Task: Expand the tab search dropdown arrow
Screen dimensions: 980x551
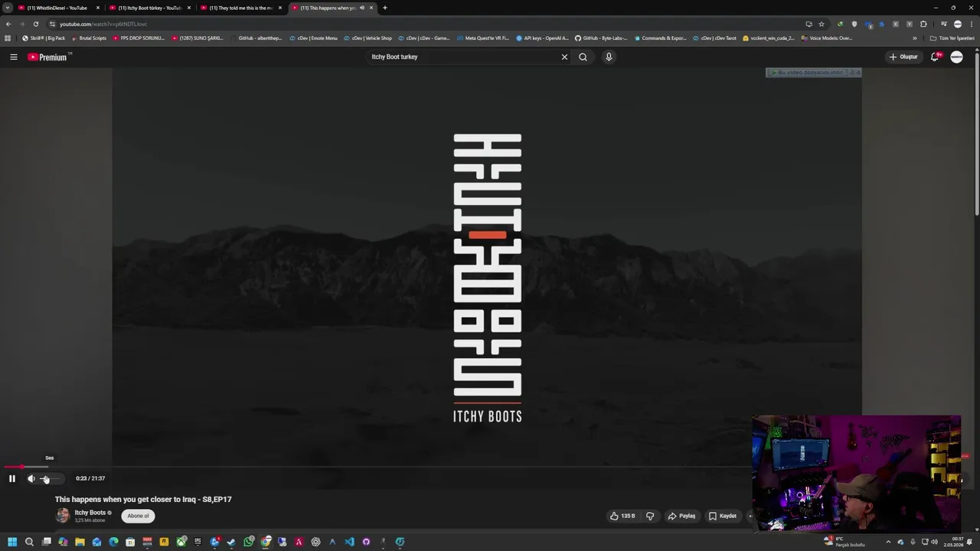Action: [7, 8]
